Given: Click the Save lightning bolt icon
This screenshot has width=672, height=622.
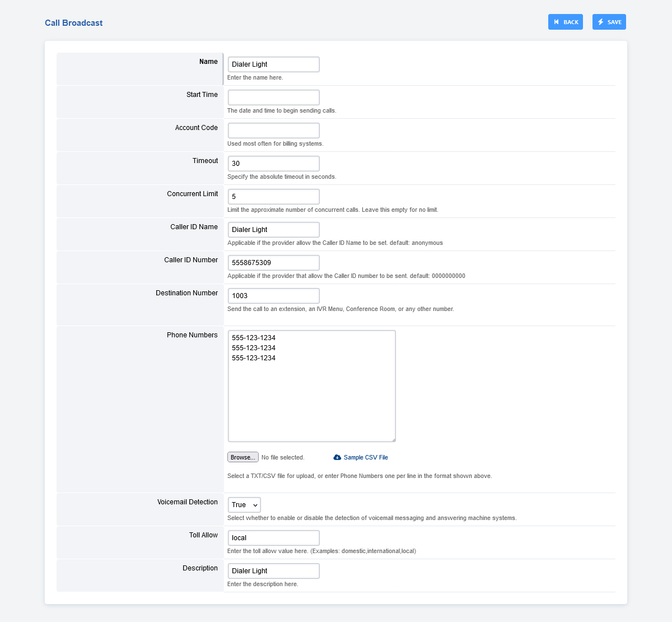Looking at the screenshot, I should [x=601, y=22].
